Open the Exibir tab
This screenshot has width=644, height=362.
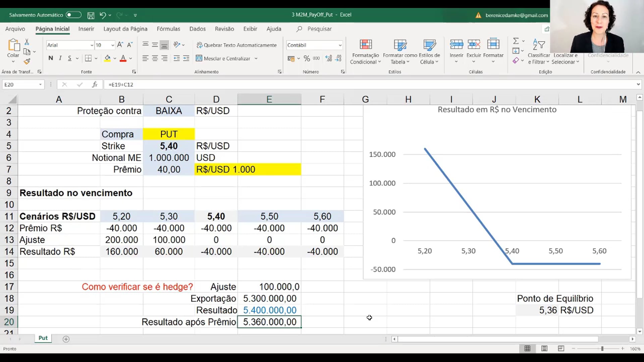(x=250, y=29)
